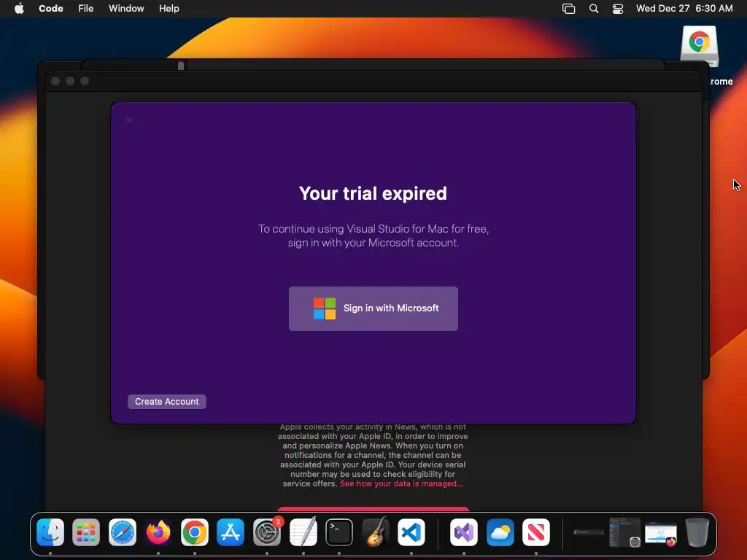The image size is (747, 560).
Task: Open the Chrome disk image on desktop
Action: pyautogui.click(x=700, y=46)
